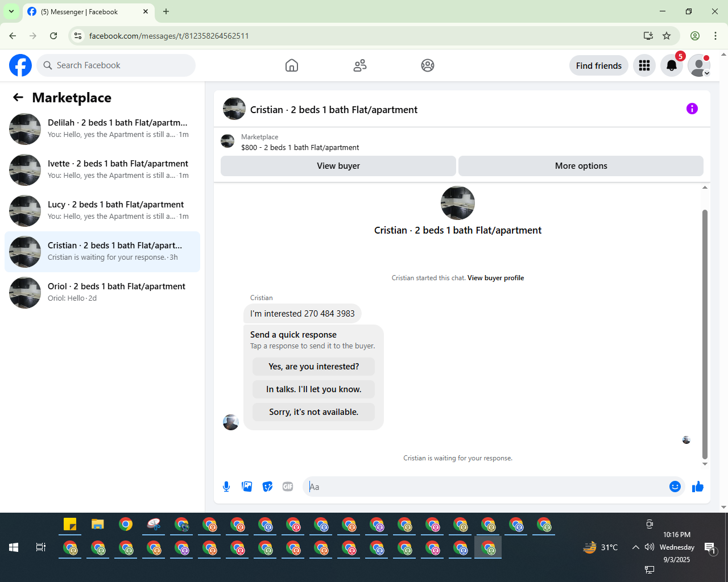Click the chat scrollbar down arrow

coord(705,464)
